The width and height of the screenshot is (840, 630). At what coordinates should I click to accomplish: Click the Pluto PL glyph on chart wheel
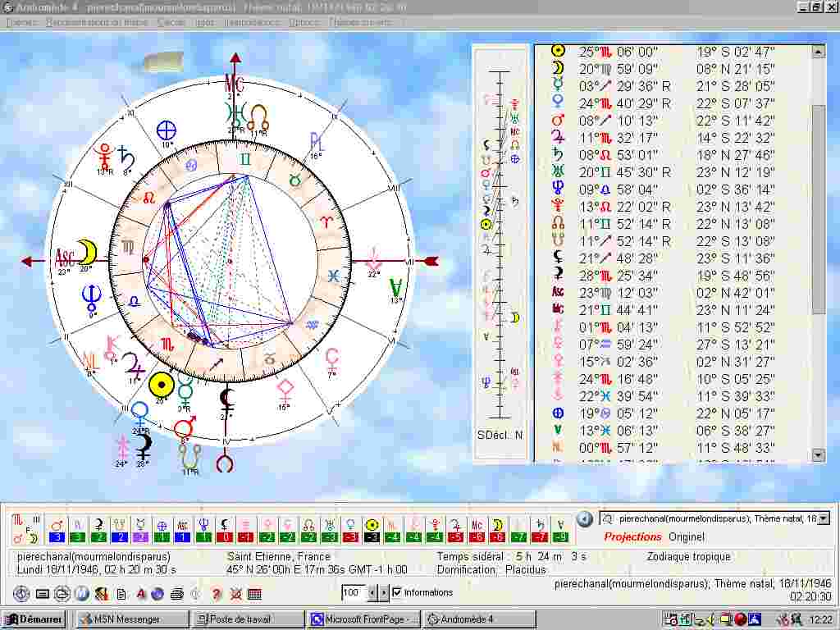click(x=316, y=142)
